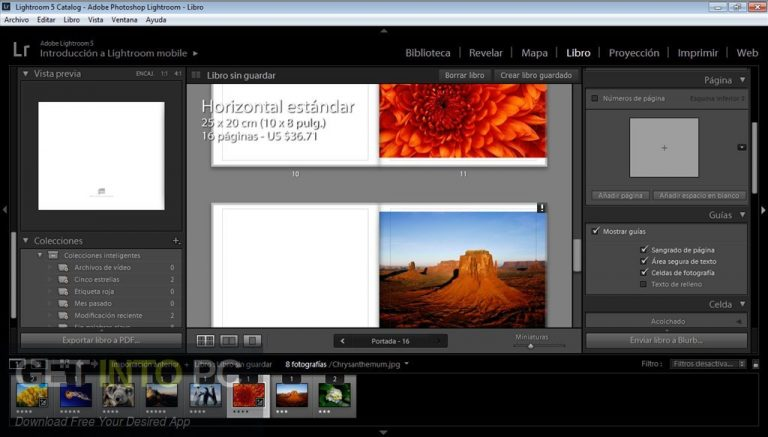The height and width of the screenshot is (437, 768).
Task: Enable Números de página checkbox
Action: click(595, 98)
